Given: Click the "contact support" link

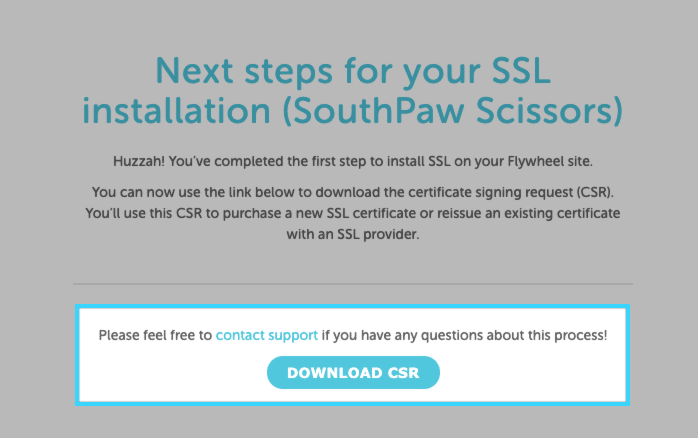Looking at the screenshot, I should [267, 335].
